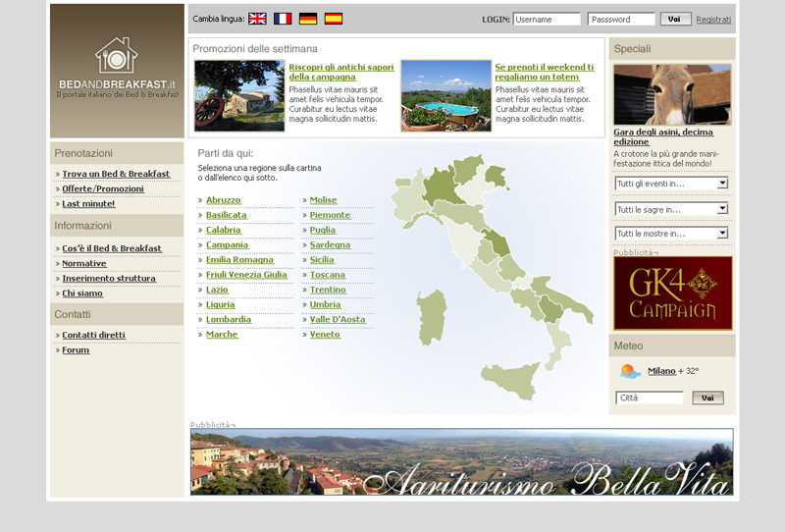Open the countryside farmhouse promotion thumbnail

239,95
